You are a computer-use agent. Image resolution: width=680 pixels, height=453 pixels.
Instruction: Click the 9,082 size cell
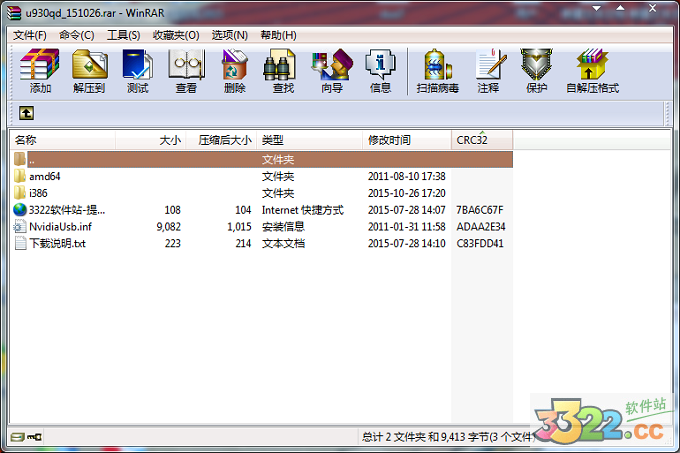click(x=169, y=226)
